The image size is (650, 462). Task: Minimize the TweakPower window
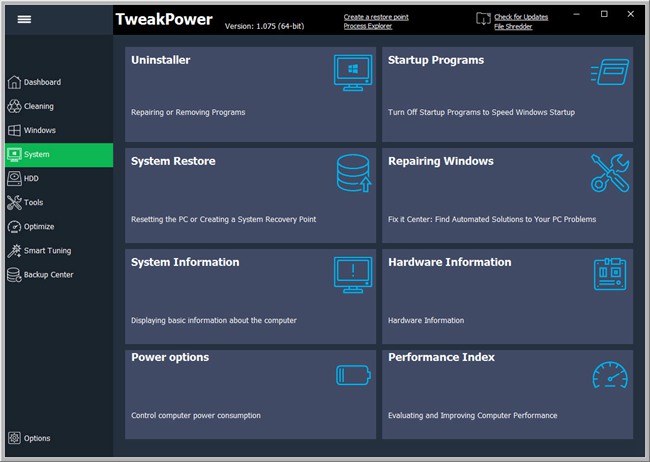click(x=577, y=14)
